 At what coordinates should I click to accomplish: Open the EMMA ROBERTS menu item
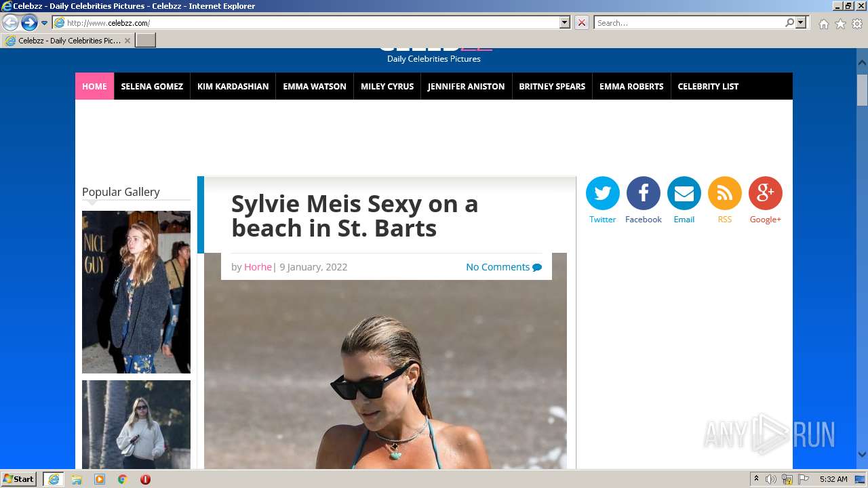(x=631, y=86)
